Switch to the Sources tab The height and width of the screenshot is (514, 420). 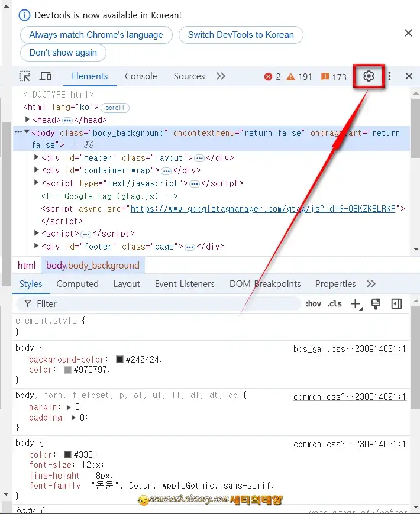point(189,76)
